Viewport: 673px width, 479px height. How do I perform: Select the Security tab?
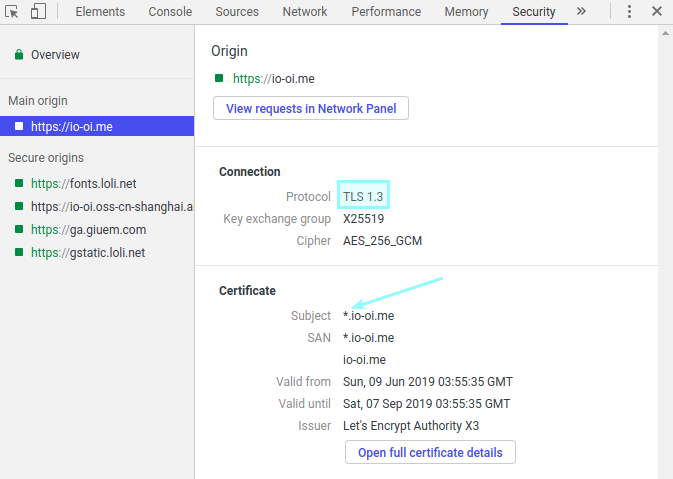pyautogui.click(x=534, y=12)
